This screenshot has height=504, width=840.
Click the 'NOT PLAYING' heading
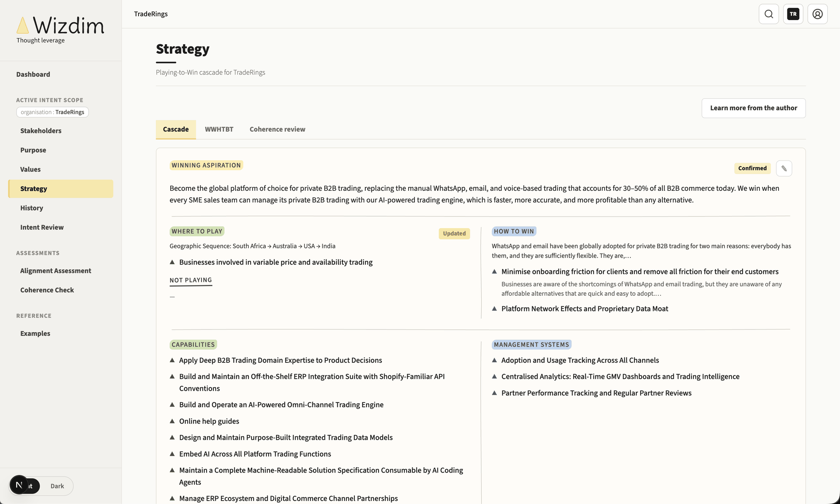pos(191,280)
